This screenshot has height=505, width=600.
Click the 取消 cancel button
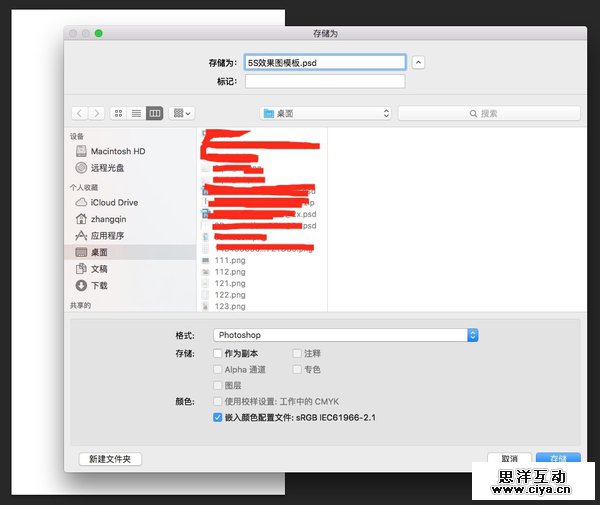pos(509,458)
